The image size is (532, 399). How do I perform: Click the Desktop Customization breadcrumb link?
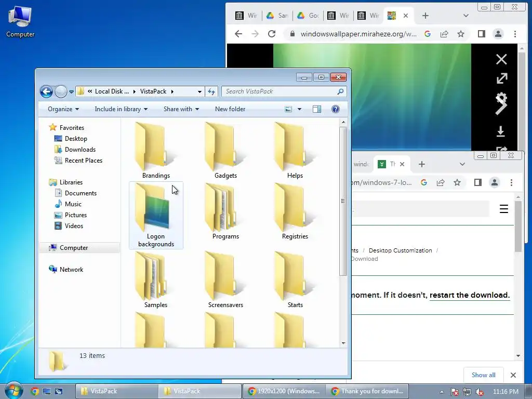pos(401,250)
